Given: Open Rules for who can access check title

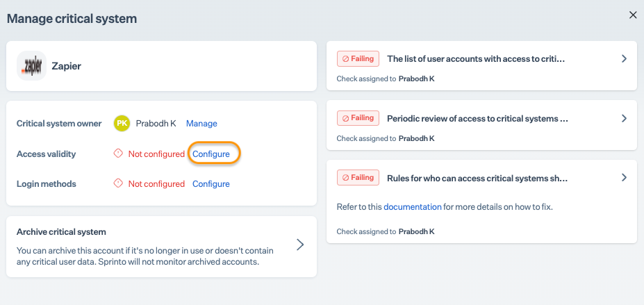Looking at the screenshot, I should point(478,178).
